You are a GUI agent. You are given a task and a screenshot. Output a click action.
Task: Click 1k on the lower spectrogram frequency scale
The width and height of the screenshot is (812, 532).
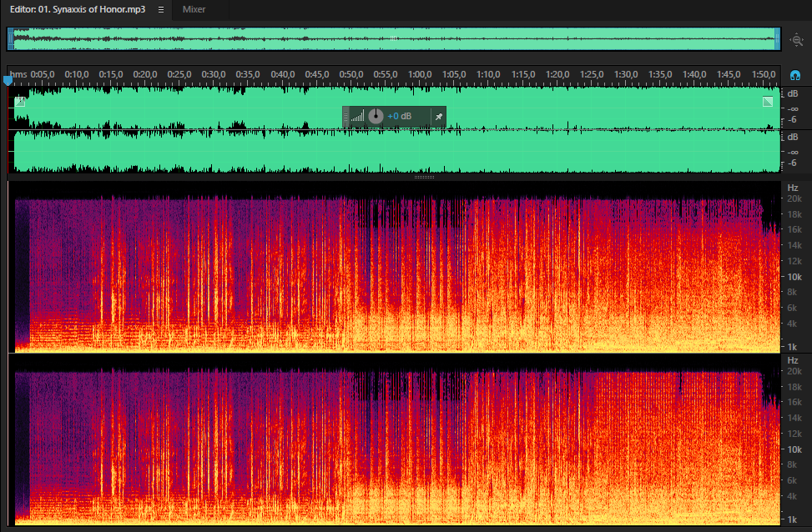[x=792, y=519]
